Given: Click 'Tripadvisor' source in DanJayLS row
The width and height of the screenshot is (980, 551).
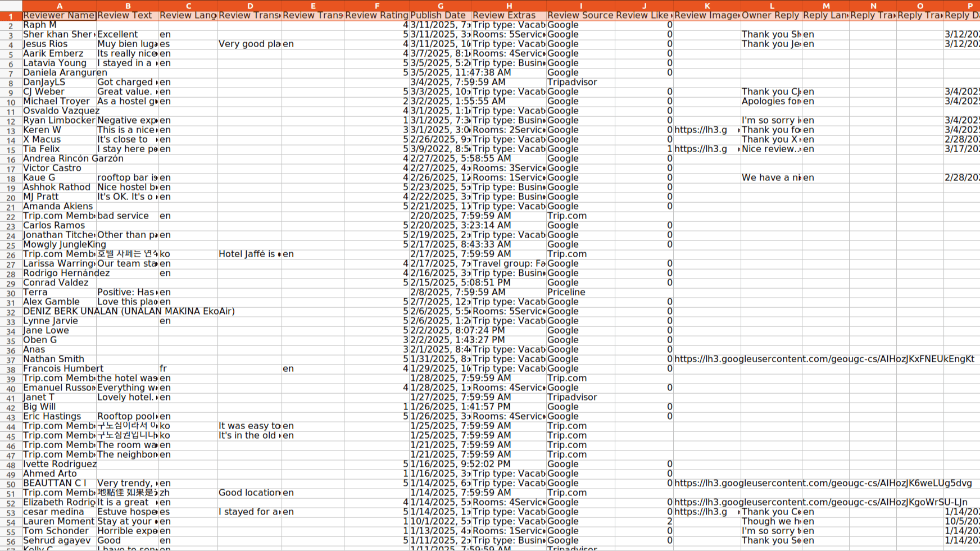Looking at the screenshot, I should click(x=580, y=82).
